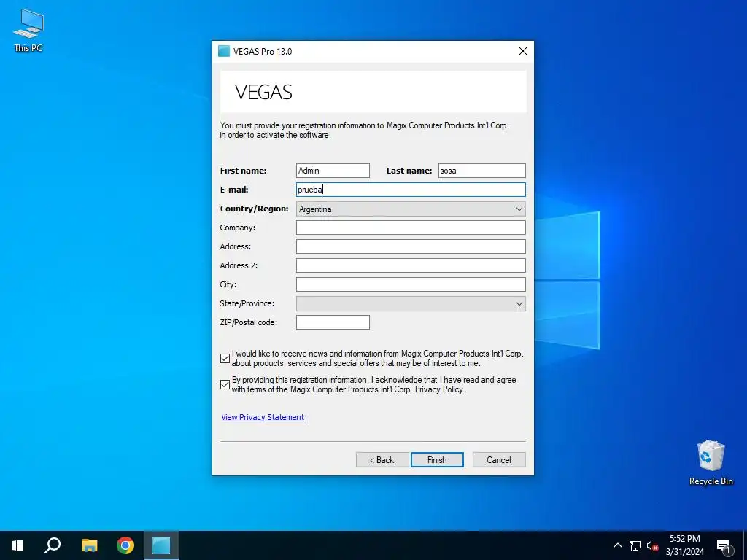Open This PC desktop icon
This screenshot has height=560, width=747.
28,30
